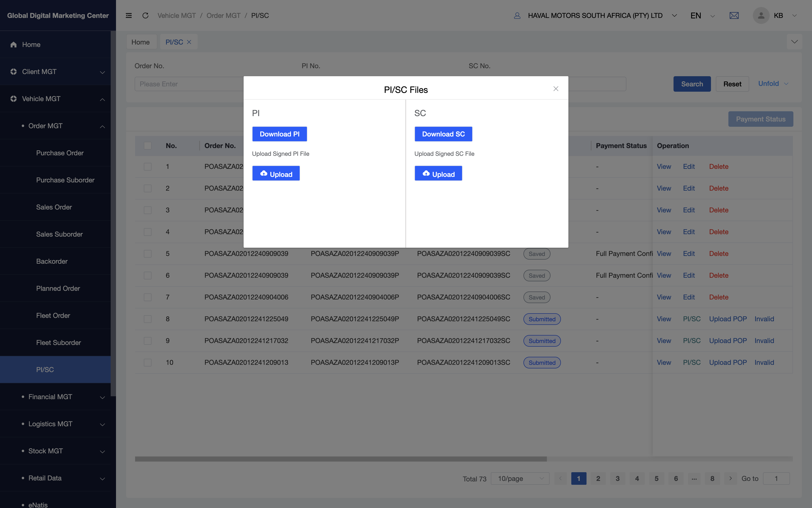Expand Stock MGT submenu
Image resolution: width=812 pixels, height=508 pixels.
[x=102, y=452]
